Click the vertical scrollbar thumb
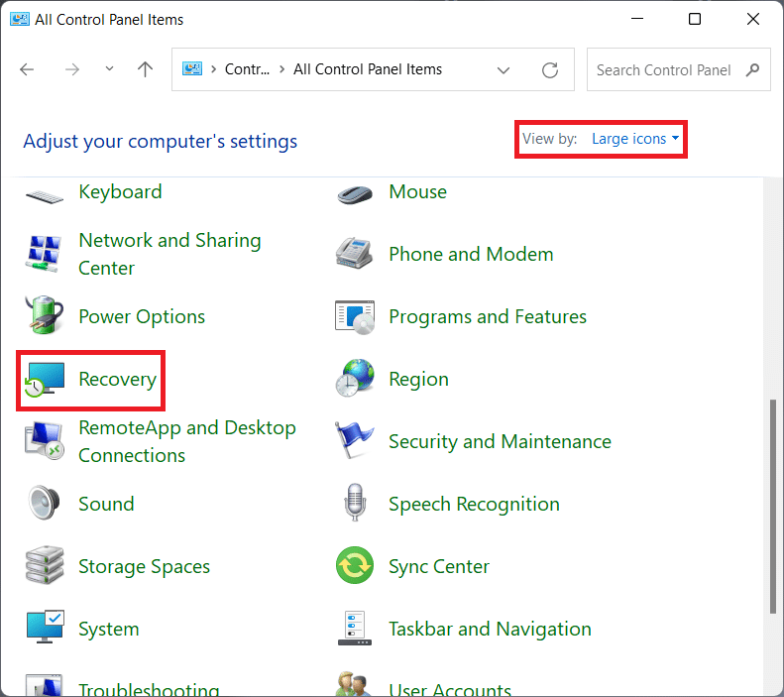Image resolution: width=784 pixels, height=697 pixels. [x=773, y=506]
